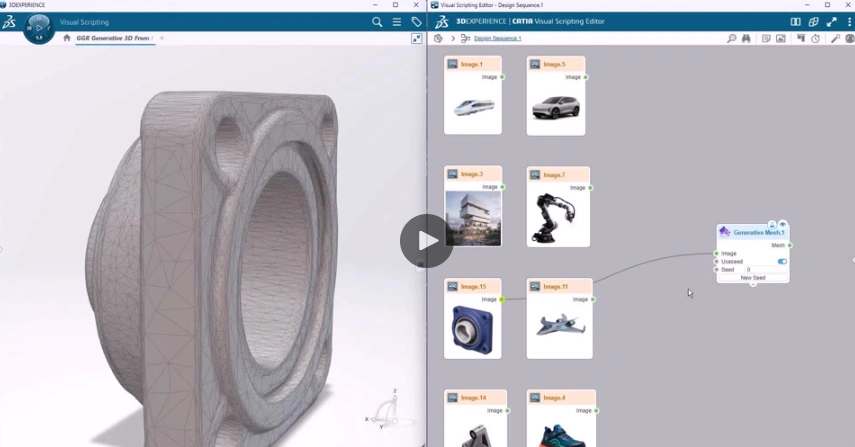
Task: Select the Image.7 node header
Action: (558, 174)
